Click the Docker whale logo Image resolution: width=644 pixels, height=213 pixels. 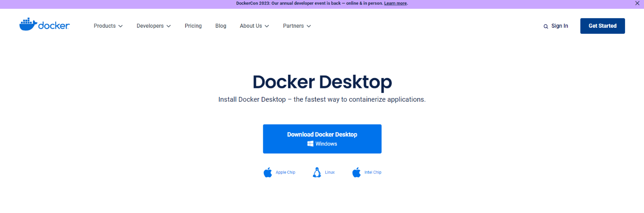pos(28,25)
